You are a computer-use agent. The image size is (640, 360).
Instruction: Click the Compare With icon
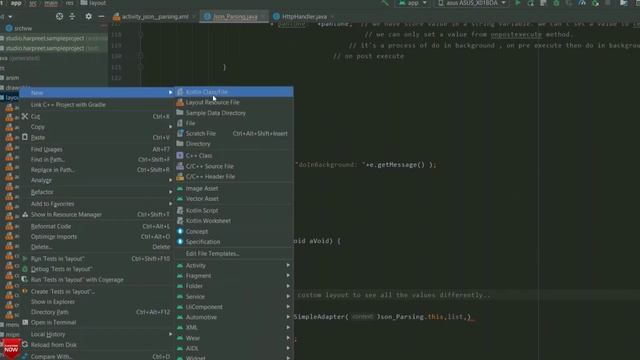(x=25, y=356)
